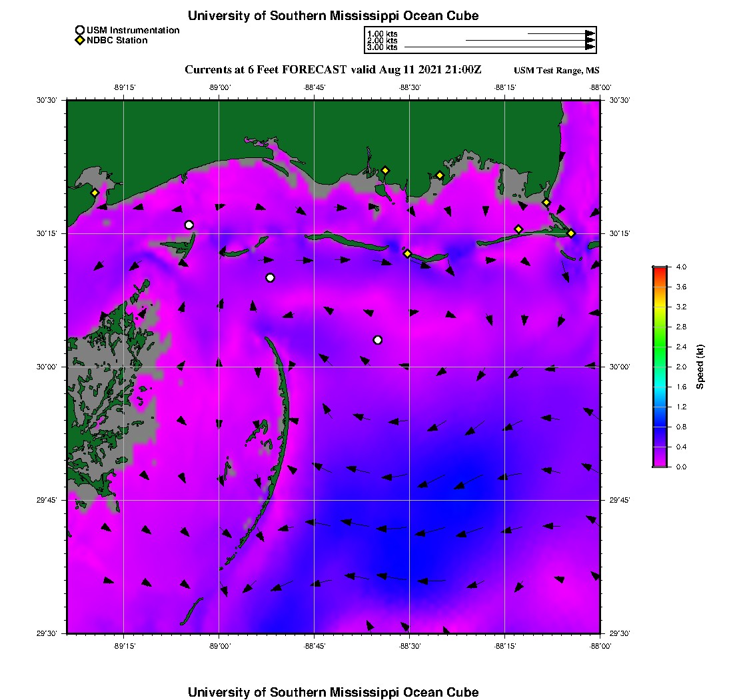Click USM circle marker just east of -89°00'

click(270, 278)
